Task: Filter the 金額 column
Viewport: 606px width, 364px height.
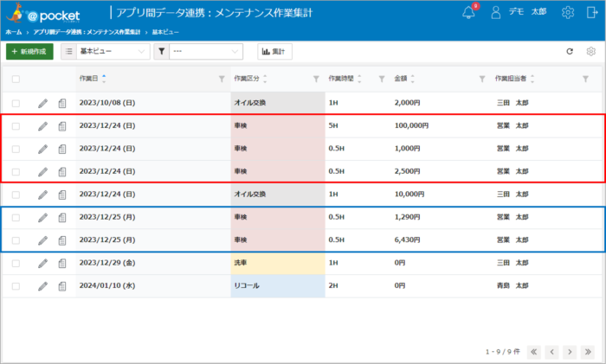Action: click(x=482, y=79)
